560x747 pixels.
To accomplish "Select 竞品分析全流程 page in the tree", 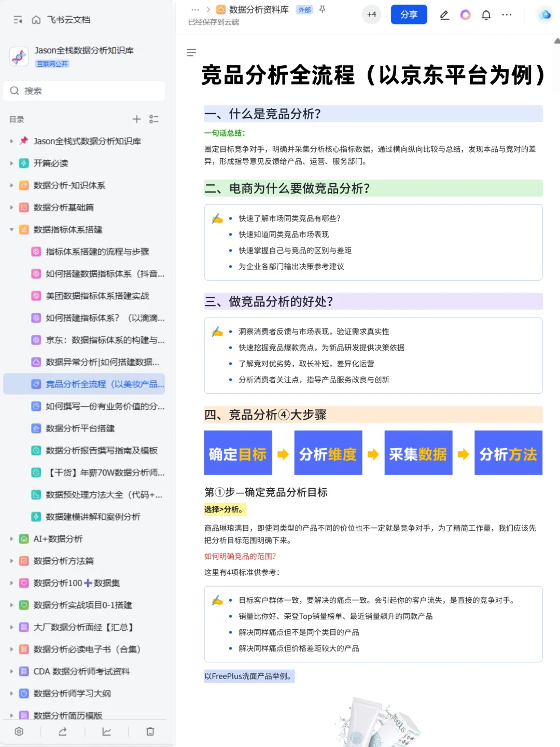I will [x=84, y=384].
